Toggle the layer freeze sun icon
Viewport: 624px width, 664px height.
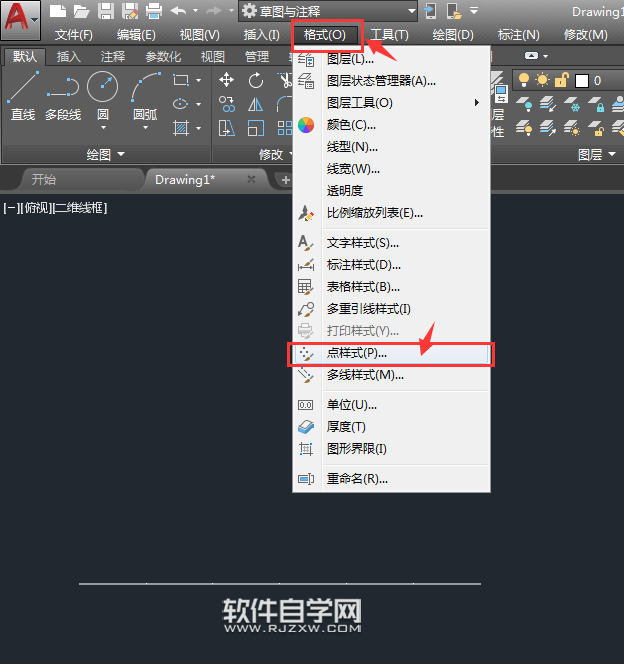[x=542, y=80]
